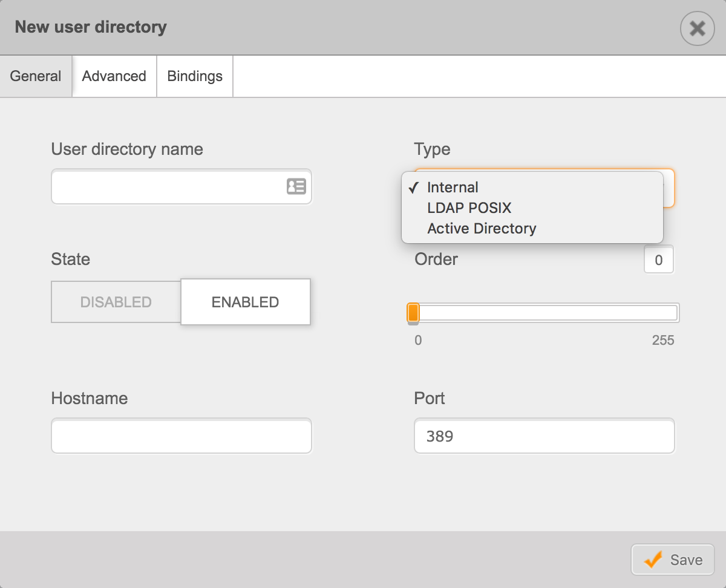Choose LDAP POSIX directory type
The image size is (726, 588).
(x=469, y=208)
